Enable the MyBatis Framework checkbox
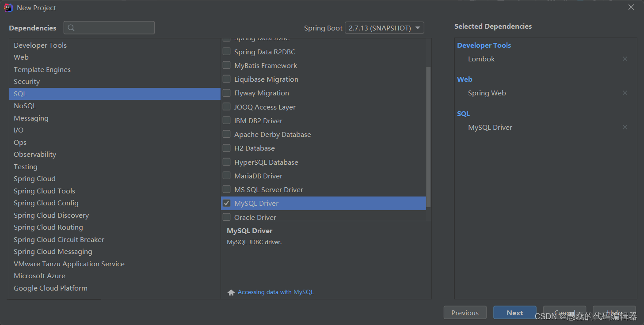The height and width of the screenshot is (325, 644). (x=226, y=65)
